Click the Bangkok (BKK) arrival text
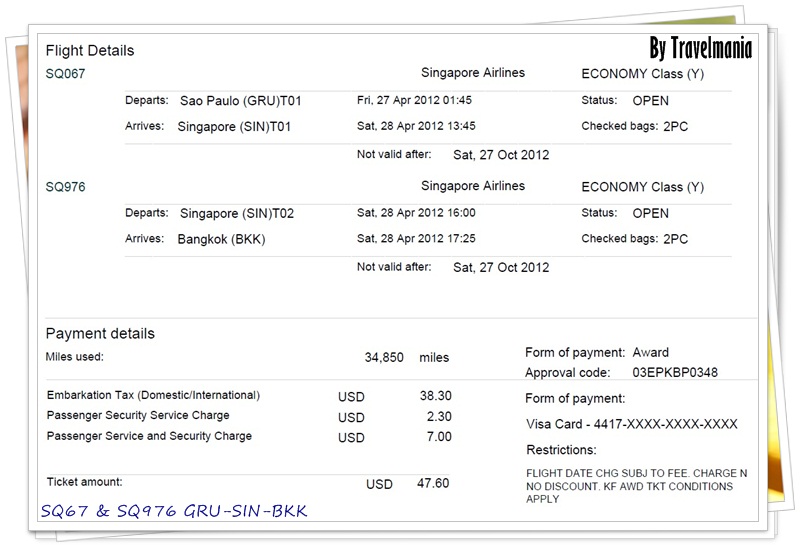 point(221,240)
